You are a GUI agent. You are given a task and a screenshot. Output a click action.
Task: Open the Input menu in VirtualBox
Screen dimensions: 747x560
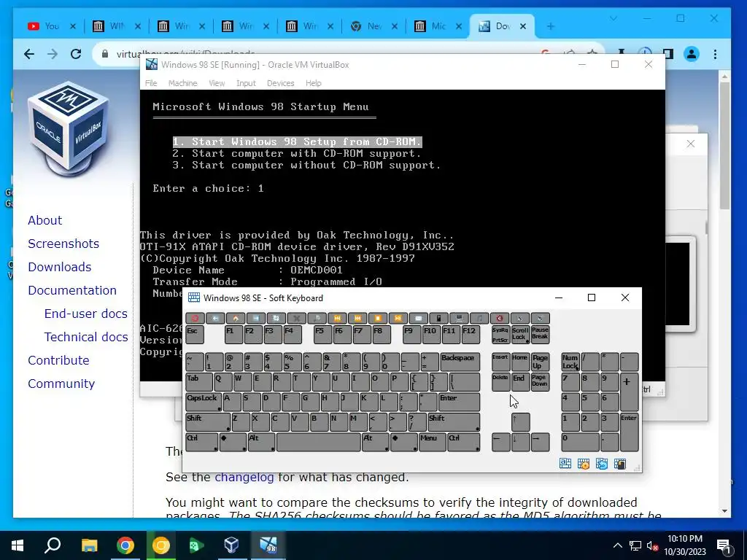pos(246,83)
